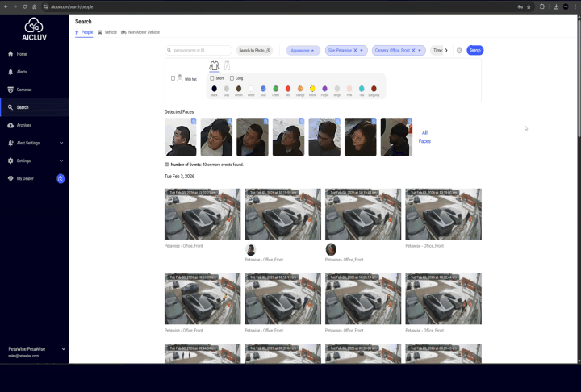Click the My Dealer blue badge icon

tap(61, 178)
